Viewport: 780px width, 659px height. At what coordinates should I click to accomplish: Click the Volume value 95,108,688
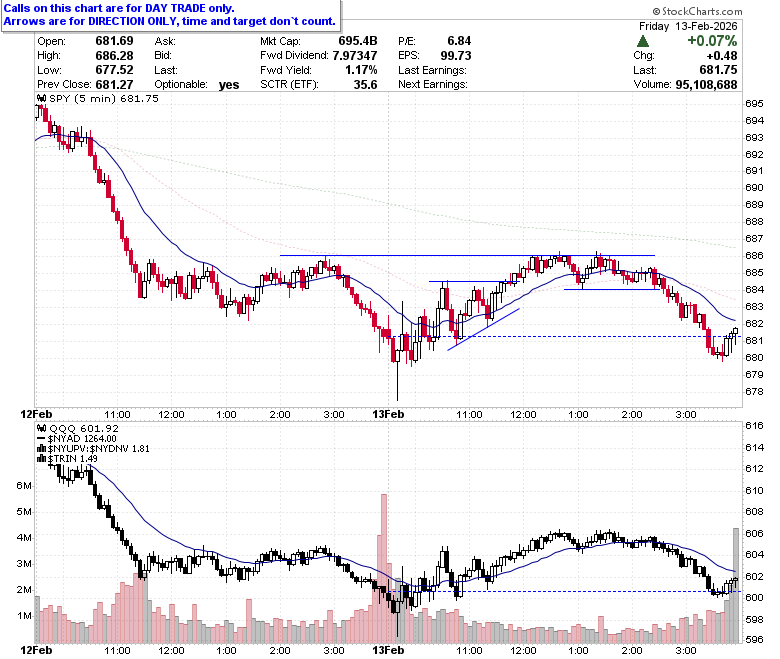706,85
